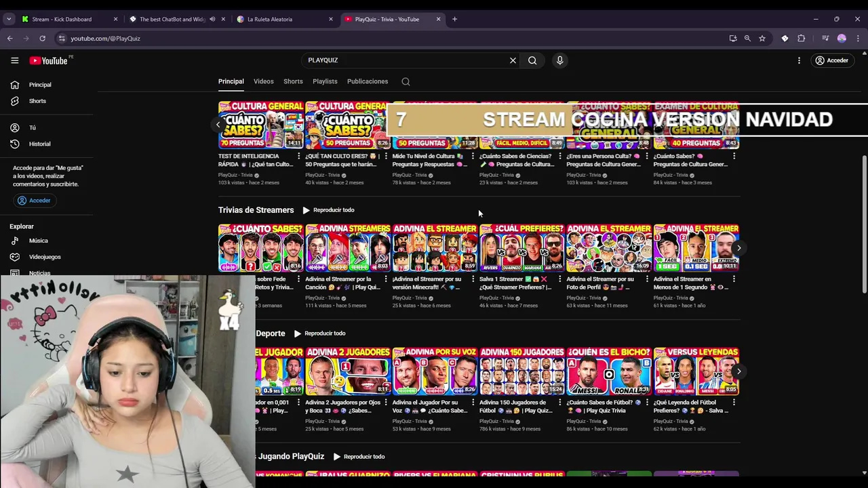Clear the PLAYQUIZ search text

tap(513, 60)
